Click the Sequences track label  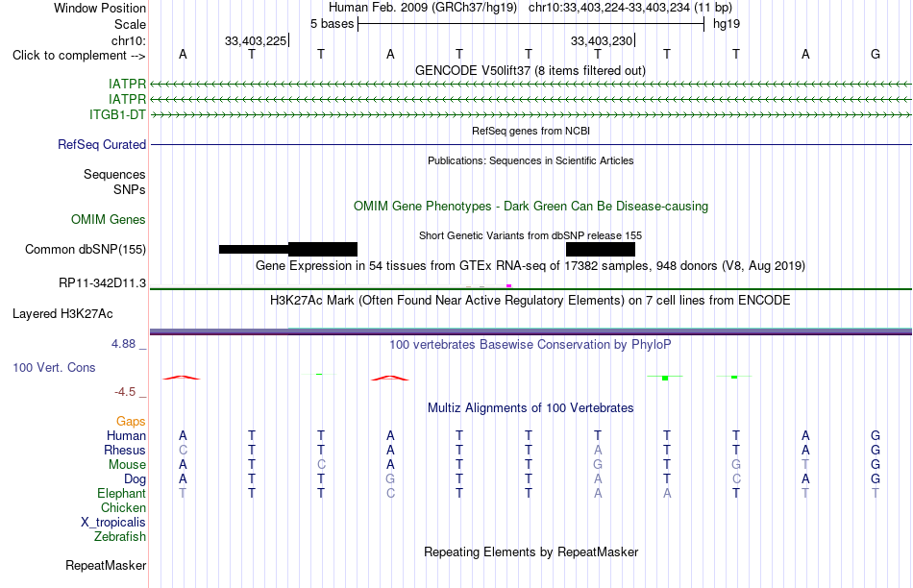(x=114, y=174)
